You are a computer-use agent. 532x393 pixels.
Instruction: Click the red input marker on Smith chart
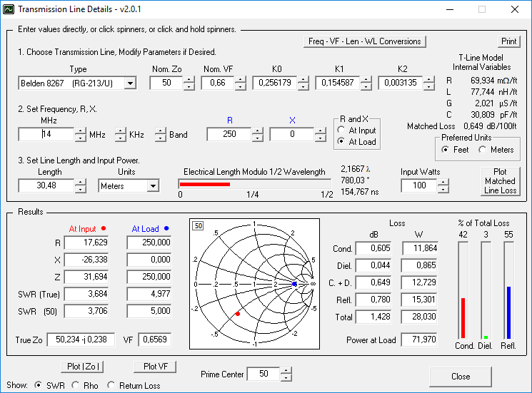point(238,314)
